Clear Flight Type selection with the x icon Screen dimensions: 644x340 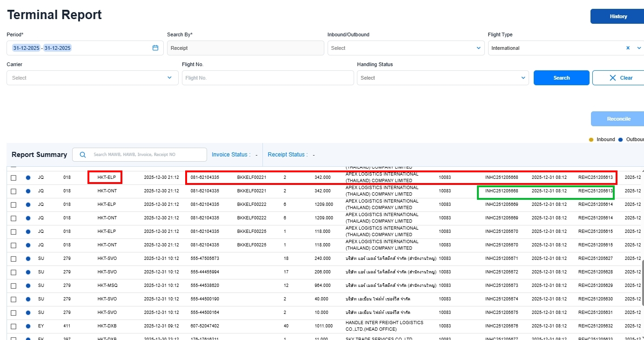(628, 48)
